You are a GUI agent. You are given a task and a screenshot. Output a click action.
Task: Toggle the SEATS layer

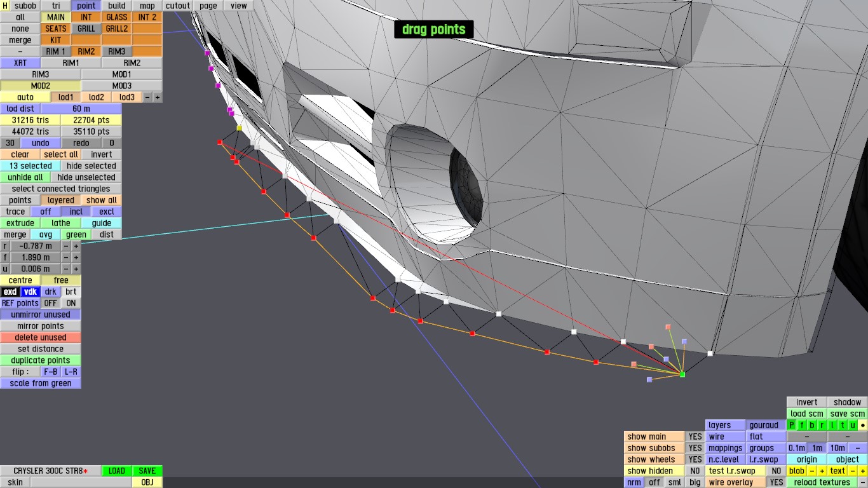[x=56, y=29]
